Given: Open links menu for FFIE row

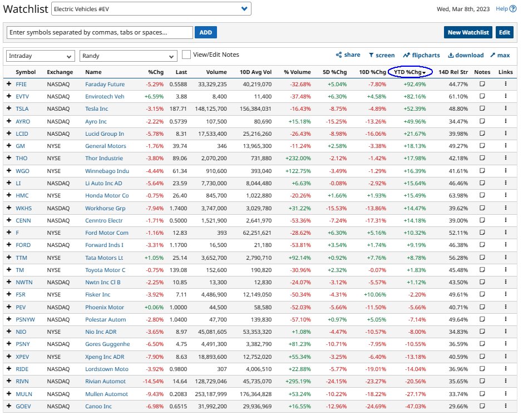Looking at the screenshot, I should click(x=506, y=84).
